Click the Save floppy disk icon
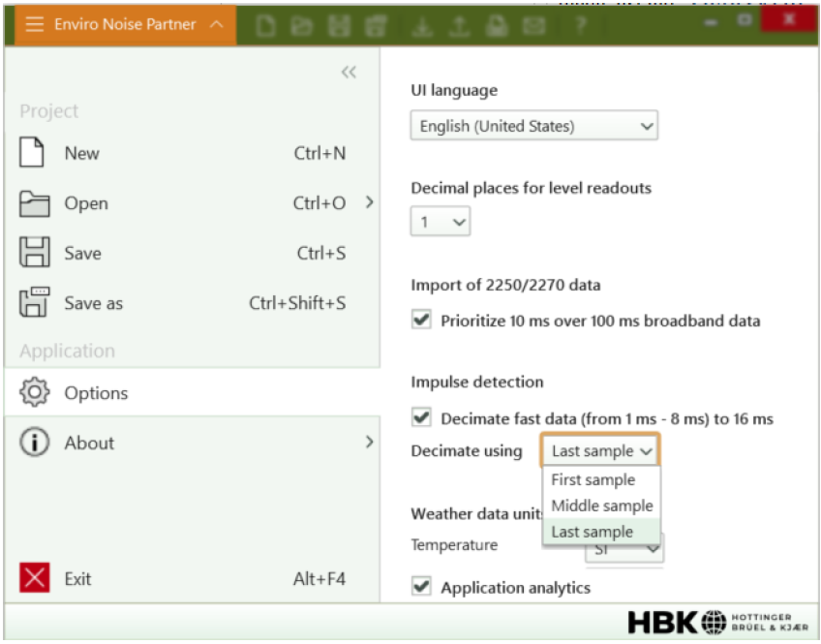This screenshot has height=644, width=821. pyautogui.click(x=34, y=254)
